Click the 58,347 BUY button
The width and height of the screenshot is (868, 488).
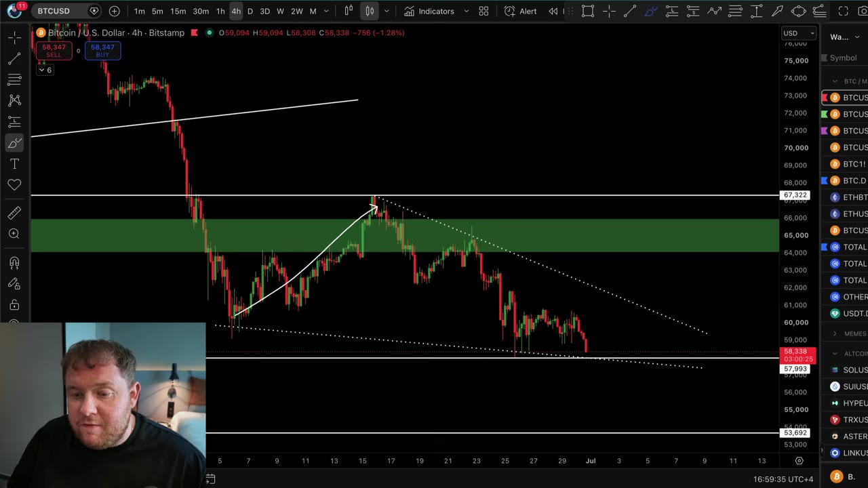tap(102, 50)
